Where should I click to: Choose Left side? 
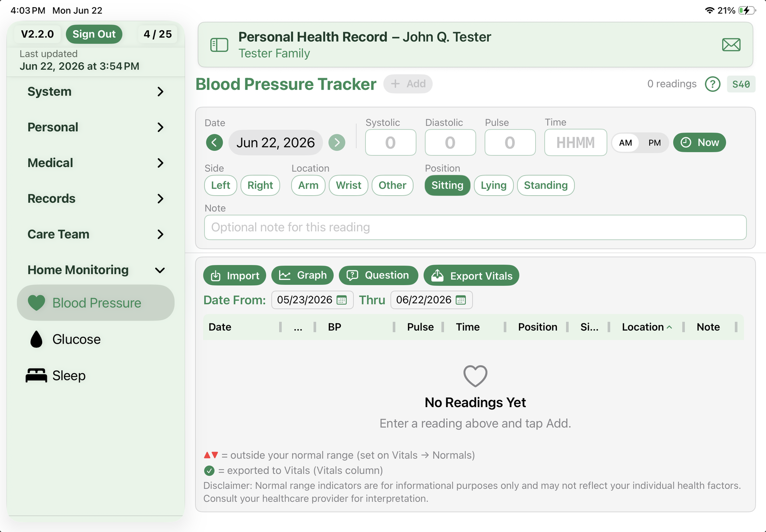[x=221, y=185]
